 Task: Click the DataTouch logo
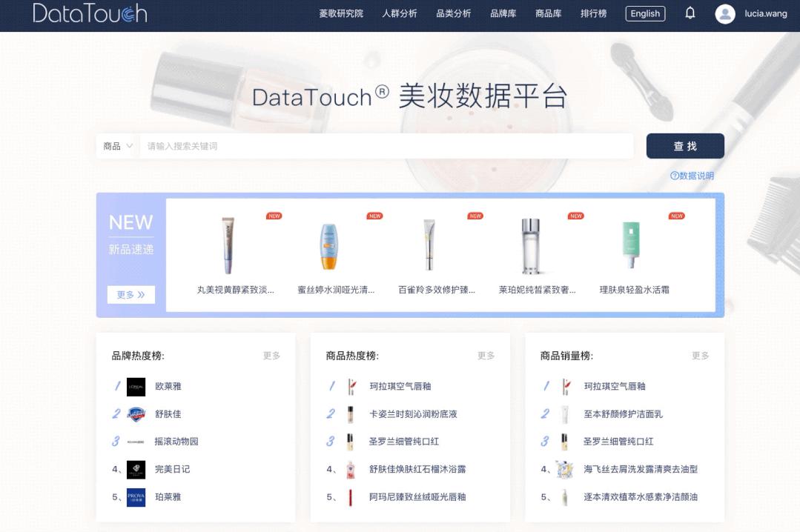(90, 13)
